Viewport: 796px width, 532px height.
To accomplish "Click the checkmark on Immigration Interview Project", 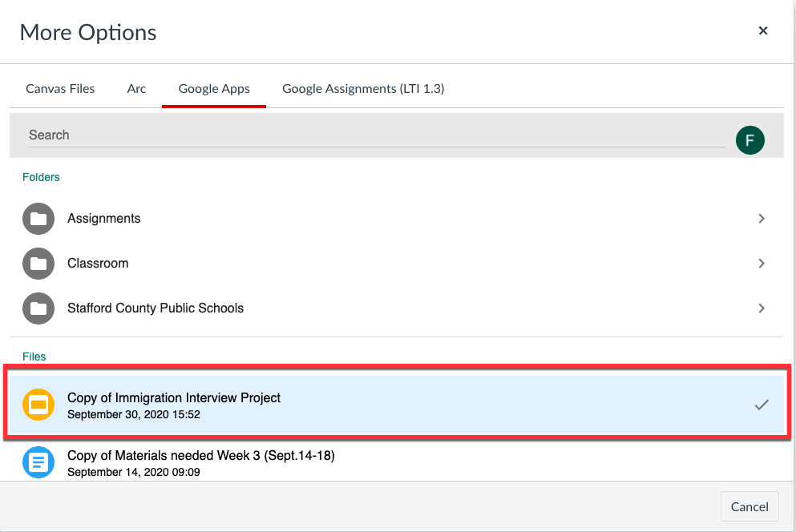I will coord(761,405).
